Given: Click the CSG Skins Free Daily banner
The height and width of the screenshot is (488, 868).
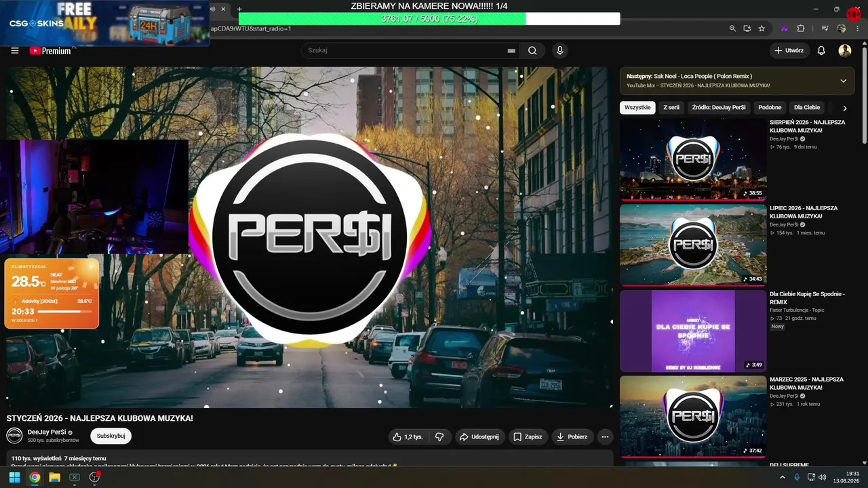Looking at the screenshot, I should [105, 23].
